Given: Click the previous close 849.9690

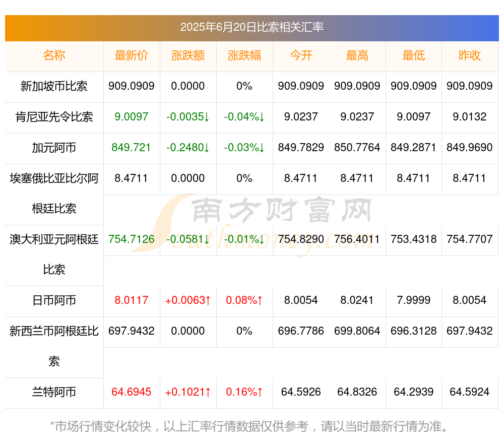Looking at the screenshot, I should [470, 148].
